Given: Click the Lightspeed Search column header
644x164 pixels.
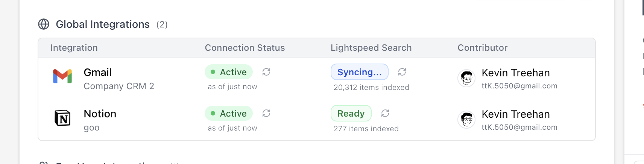Looking at the screenshot, I should 371,48.
